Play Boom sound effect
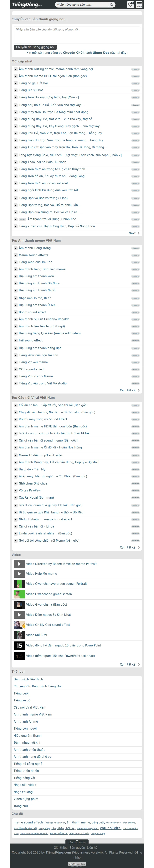154x868 pixels. 15,312
